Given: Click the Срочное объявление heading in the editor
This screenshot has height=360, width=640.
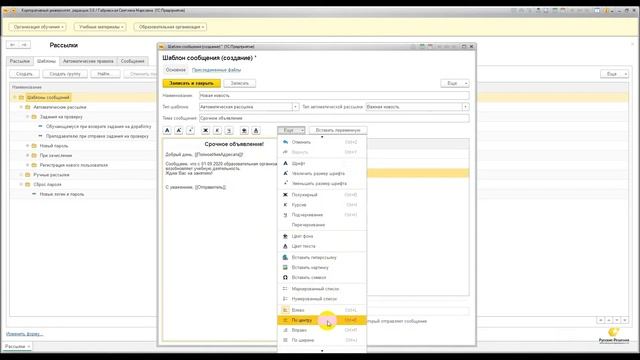Looking at the screenshot, I should coord(234,144).
